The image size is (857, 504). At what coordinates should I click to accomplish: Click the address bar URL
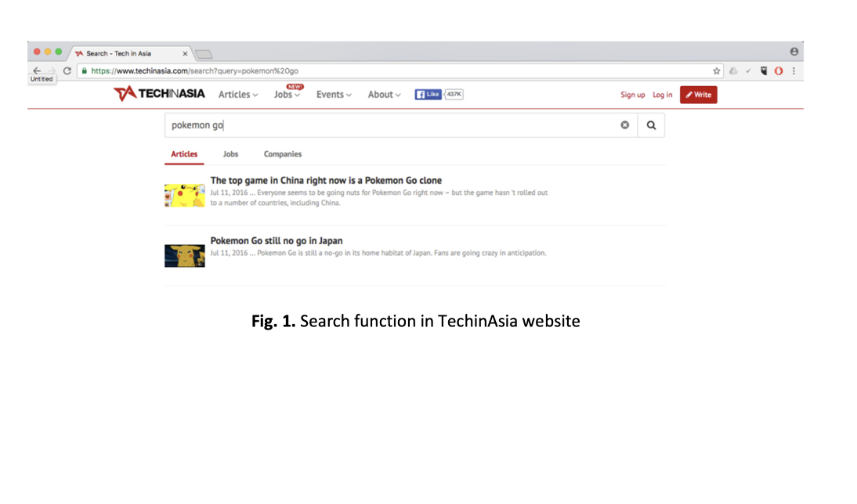(x=194, y=70)
